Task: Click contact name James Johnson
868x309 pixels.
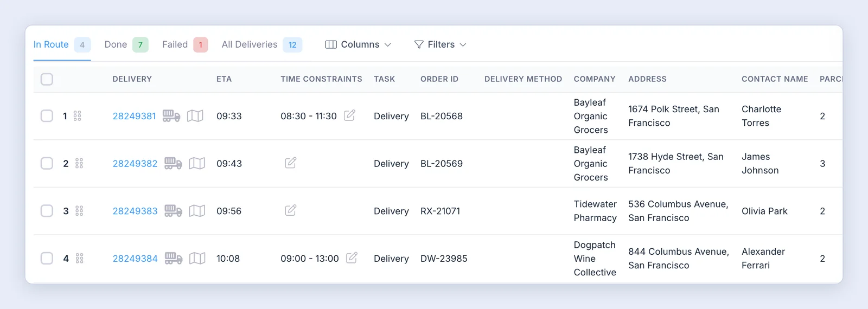Action: 760,164
